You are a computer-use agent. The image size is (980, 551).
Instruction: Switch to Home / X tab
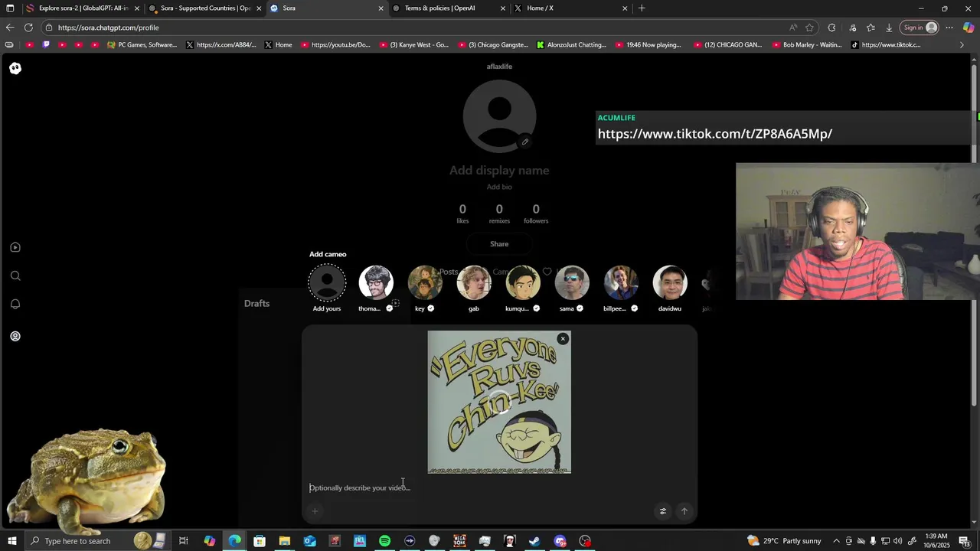(x=571, y=8)
